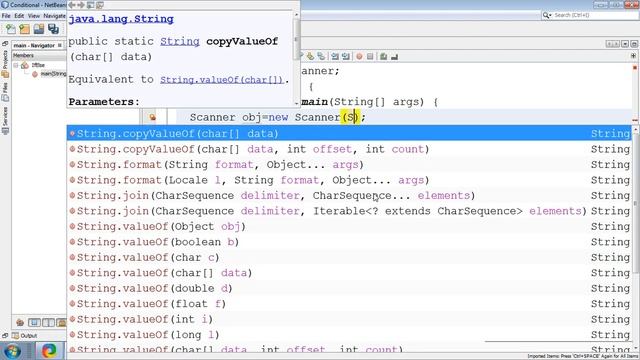Click the Open Project toolbar icon
Screen dimensions: 640x360
(x=39, y=29)
